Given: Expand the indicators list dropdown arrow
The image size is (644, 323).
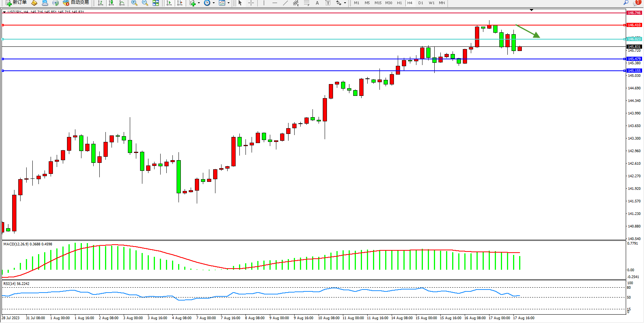Looking at the screenshot, I should click(x=199, y=3).
